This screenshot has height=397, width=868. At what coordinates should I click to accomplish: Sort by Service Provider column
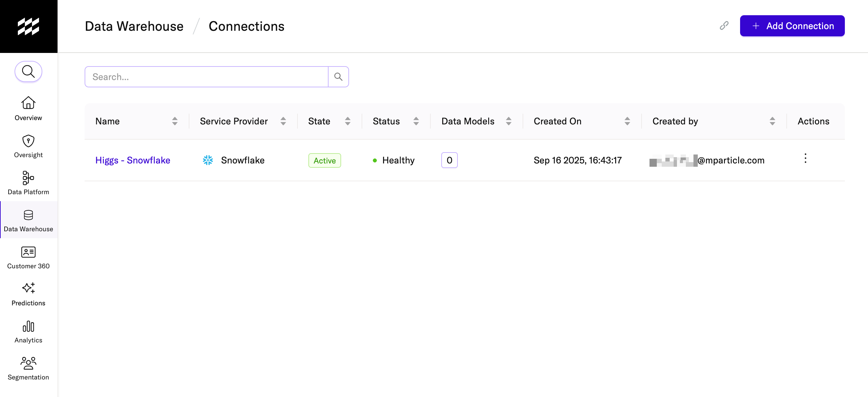283,121
